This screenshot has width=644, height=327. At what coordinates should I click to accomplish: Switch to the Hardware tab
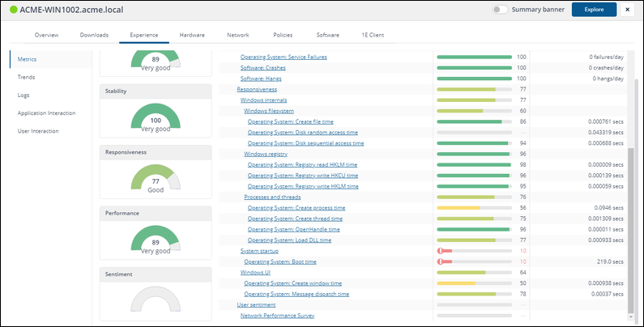[x=192, y=35]
